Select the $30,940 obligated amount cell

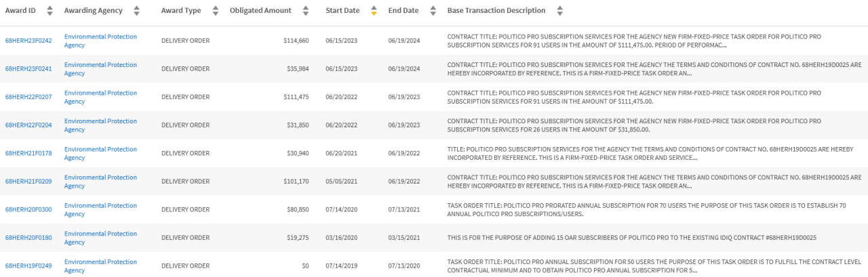point(298,153)
